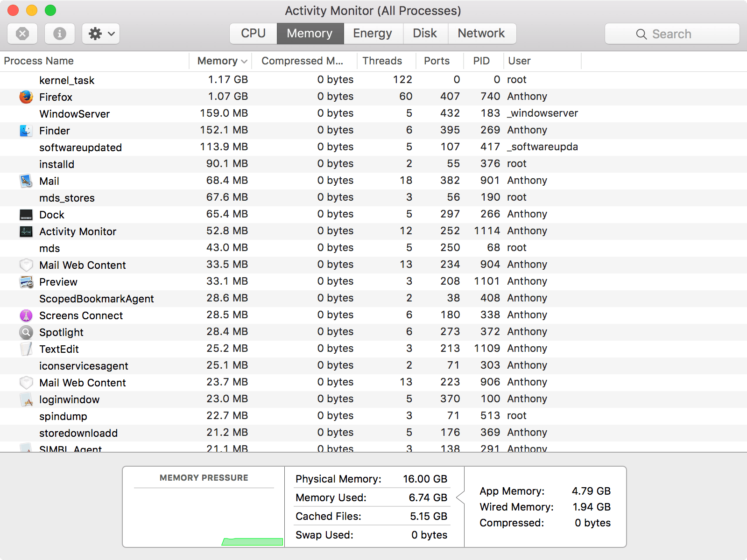Click the Dock process icon
This screenshot has width=747, height=560.
(26, 214)
